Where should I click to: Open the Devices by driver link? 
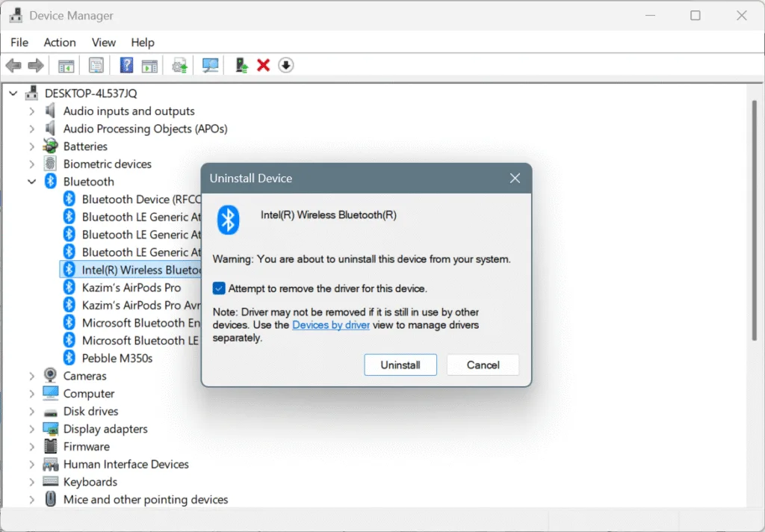(331, 325)
